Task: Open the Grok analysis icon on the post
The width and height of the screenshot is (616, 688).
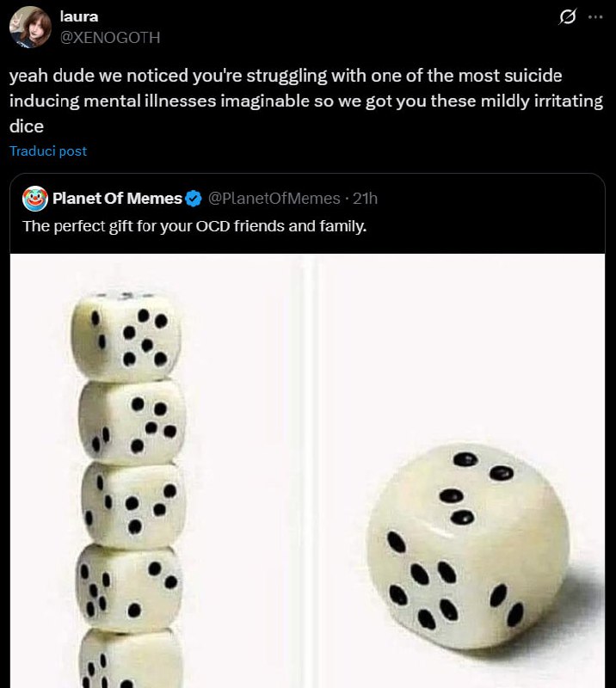Action: click(x=567, y=18)
